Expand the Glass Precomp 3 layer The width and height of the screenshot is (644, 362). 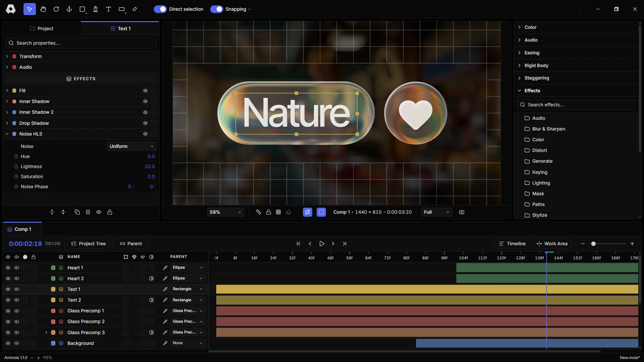click(x=46, y=332)
